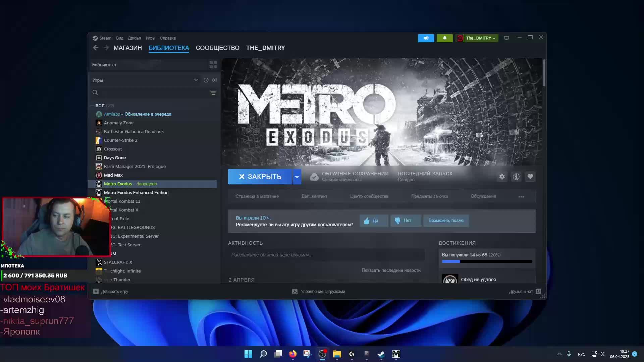
Task: Favorite Metro Exodus with the heart icon
Action: pos(530,177)
